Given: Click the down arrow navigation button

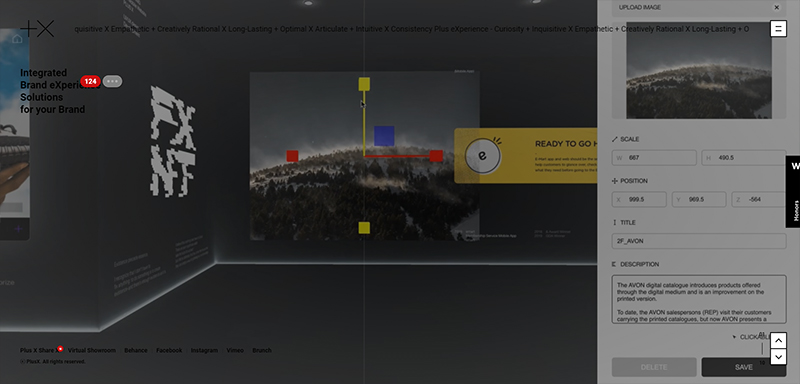Looking at the screenshot, I should tap(778, 356).
